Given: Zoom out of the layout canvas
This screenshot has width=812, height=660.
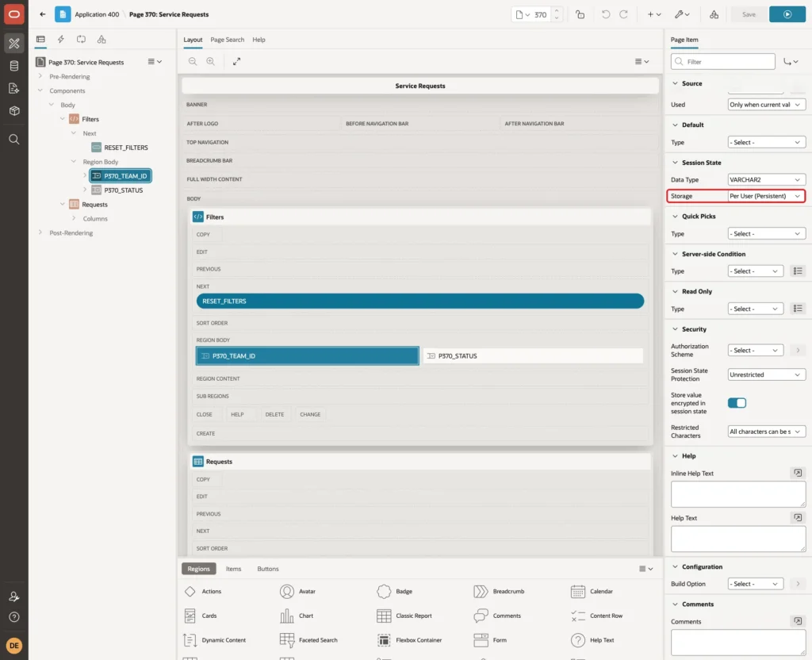Looking at the screenshot, I should click(x=193, y=61).
